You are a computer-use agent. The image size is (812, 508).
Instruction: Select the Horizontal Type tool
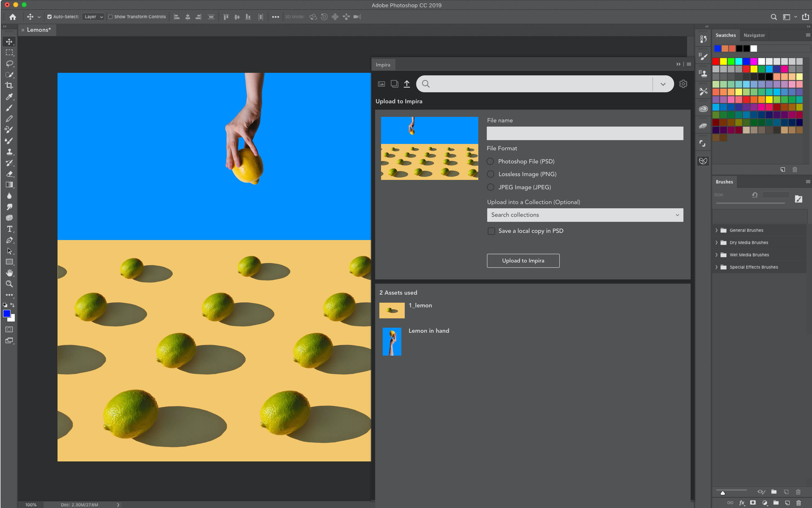point(9,229)
